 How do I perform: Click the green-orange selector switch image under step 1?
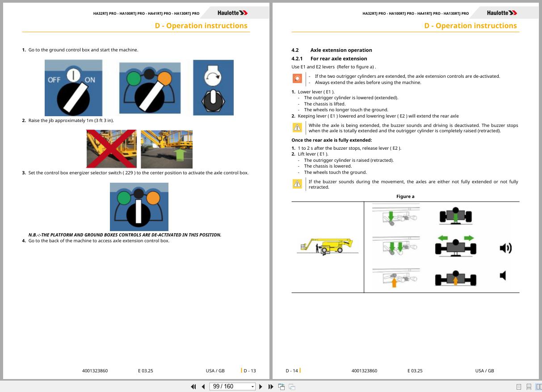(150, 88)
